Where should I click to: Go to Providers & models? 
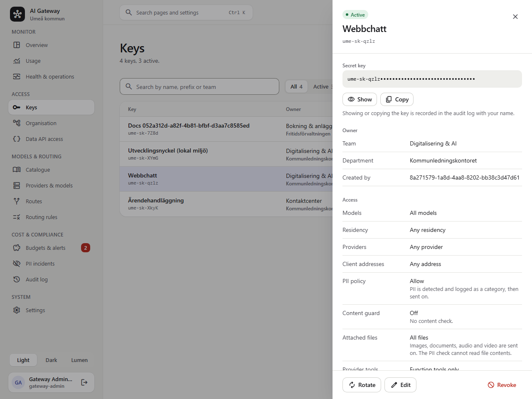click(x=52, y=185)
